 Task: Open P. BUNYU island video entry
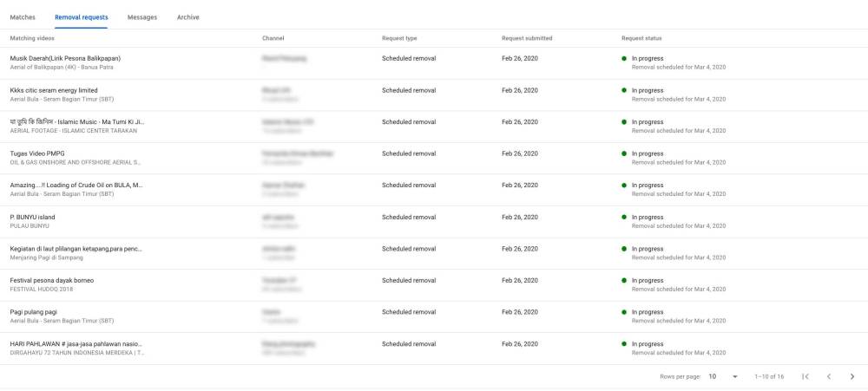[32, 217]
